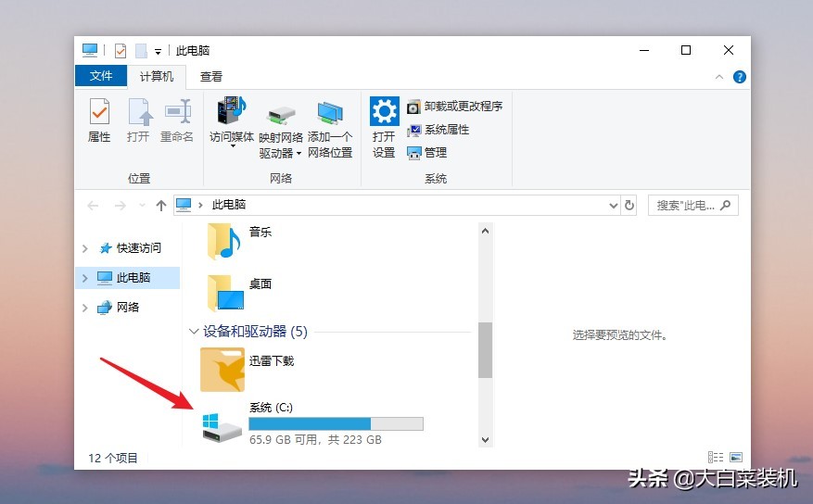Click Add a network location (添加一个网络位置) icon
This screenshot has width=813, height=504.
(x=330, y=113)
